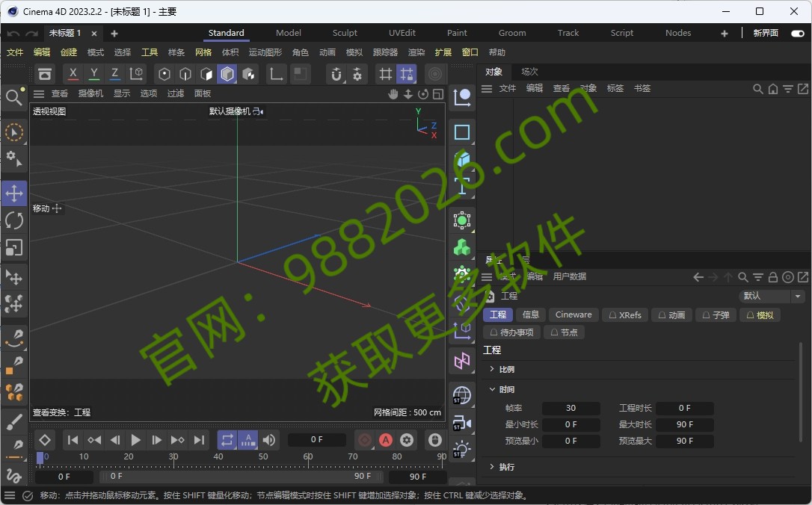Open the 渲染 menu in the menu bar
This screenshot has width=812, height=505.
pos(415,52)
